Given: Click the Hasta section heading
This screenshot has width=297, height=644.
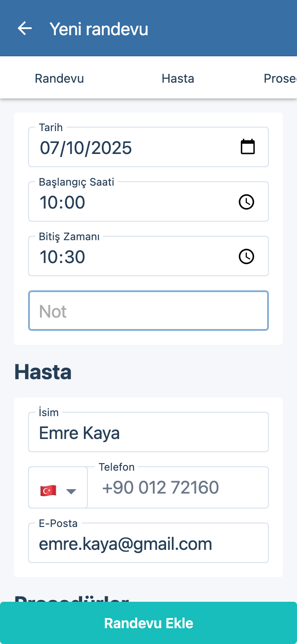Looking at the screenshot, I should (43, 373).
